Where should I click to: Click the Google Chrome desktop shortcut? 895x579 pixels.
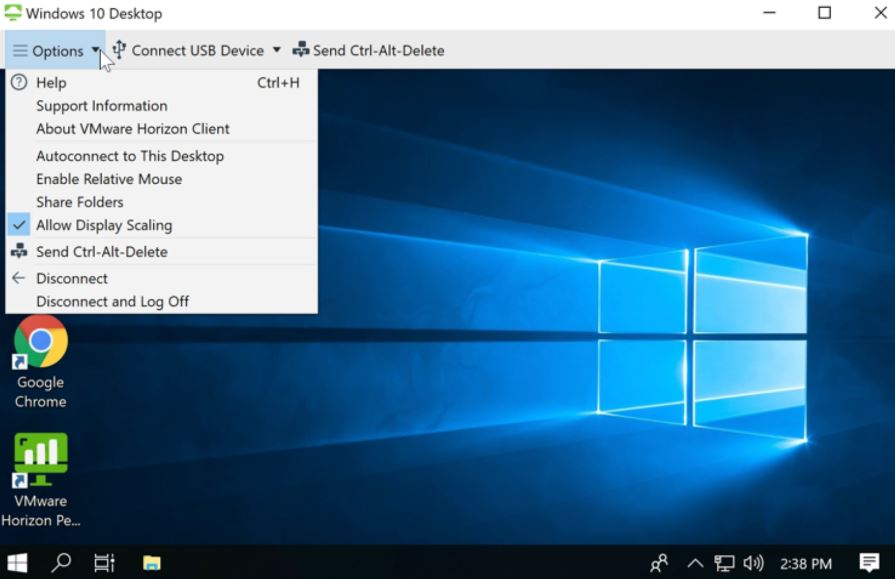tap(41, 362)
